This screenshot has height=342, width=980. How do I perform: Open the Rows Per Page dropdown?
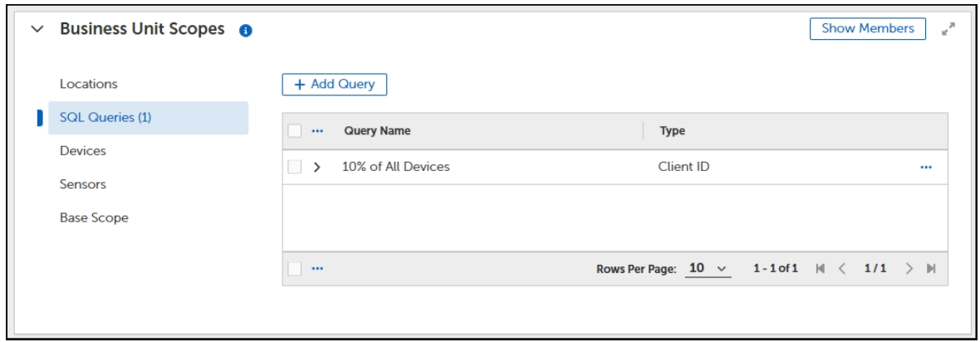click(x=708, y=269)
